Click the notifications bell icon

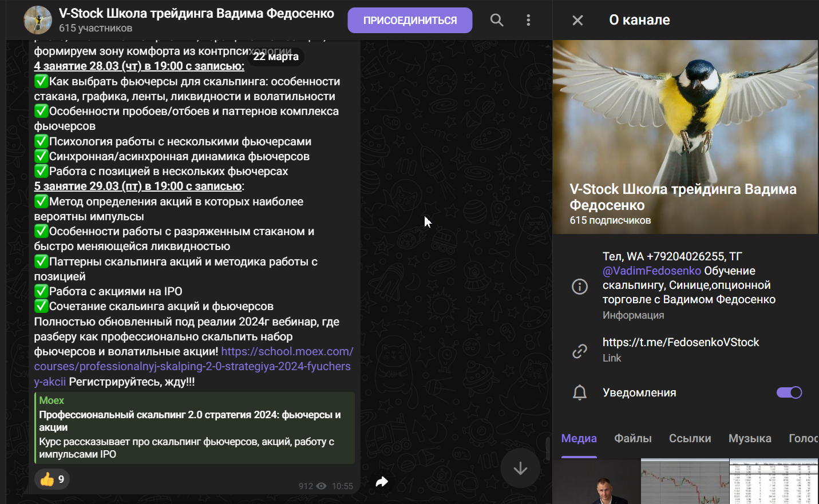click(x=580, y=393)
